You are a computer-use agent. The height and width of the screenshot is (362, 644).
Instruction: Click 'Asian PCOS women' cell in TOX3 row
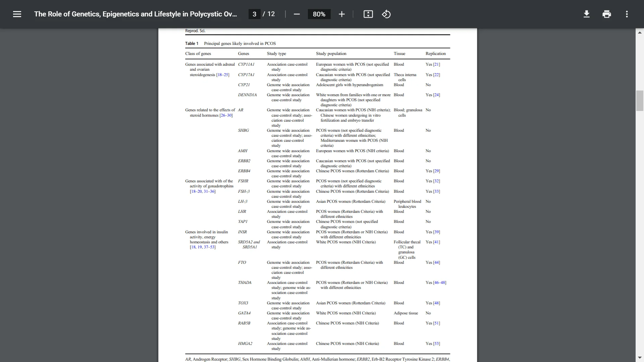tap(351, 303)
